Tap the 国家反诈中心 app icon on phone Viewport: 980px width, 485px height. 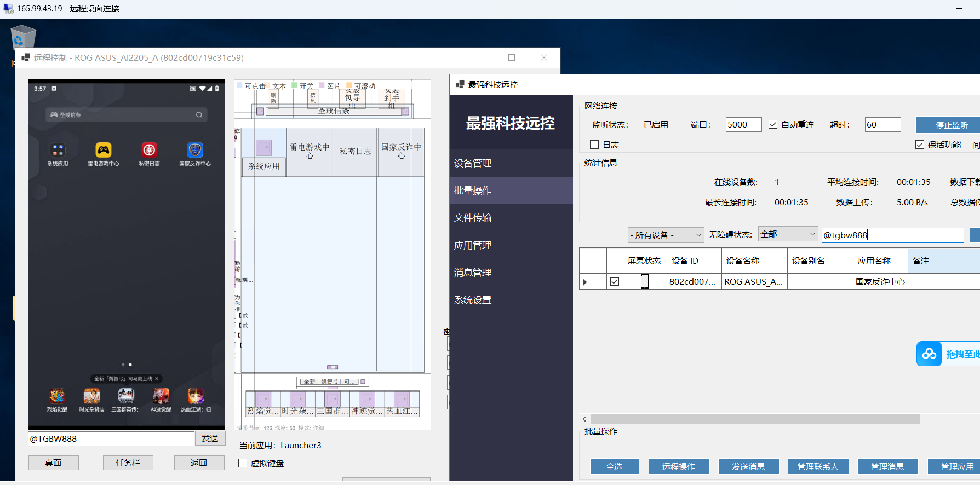(x=195, y=150)
